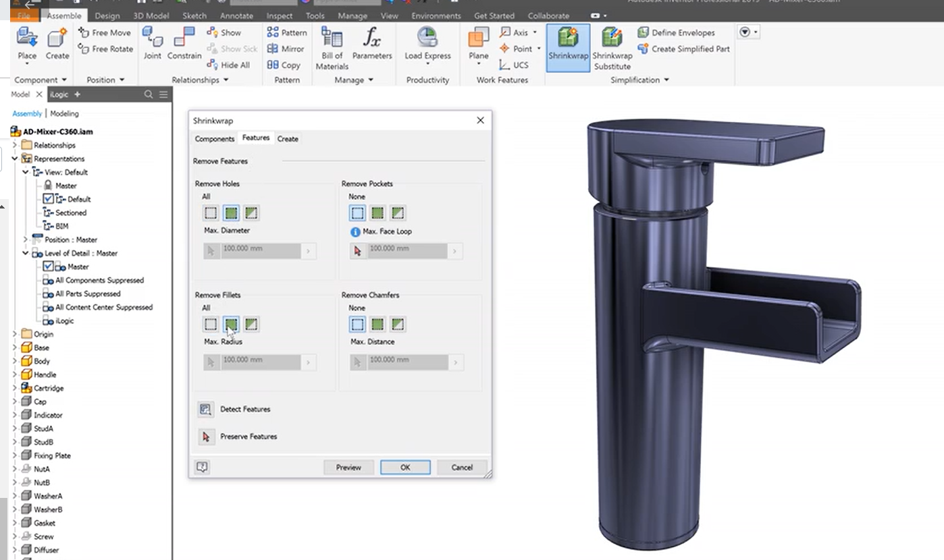Click the Preview button
This screenshot has width=944, height=560.
(348, 467)
